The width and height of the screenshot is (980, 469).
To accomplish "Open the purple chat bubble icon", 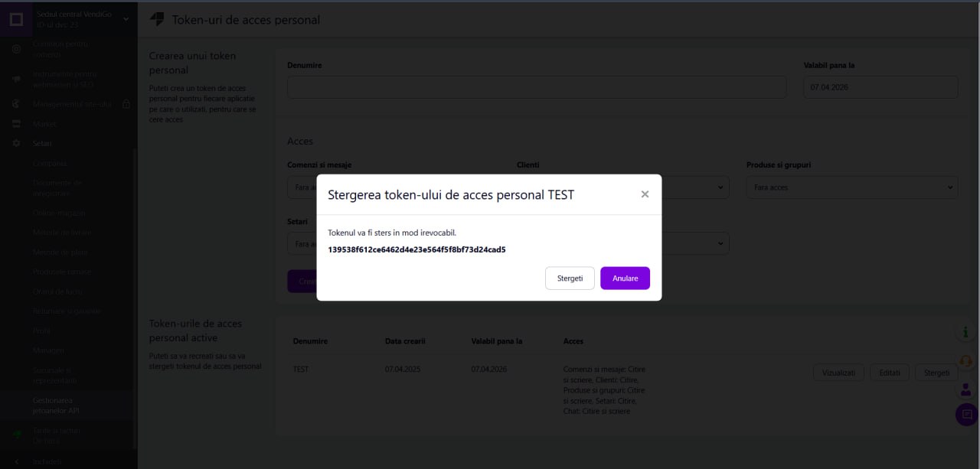I will [966, 415].
